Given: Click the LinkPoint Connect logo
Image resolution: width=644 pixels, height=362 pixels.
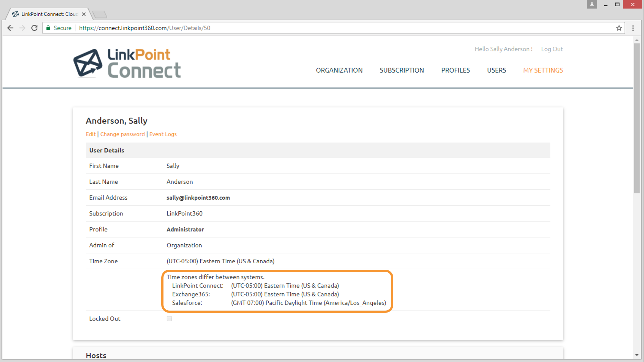Looking at the screenshot, I should [127, 63].
